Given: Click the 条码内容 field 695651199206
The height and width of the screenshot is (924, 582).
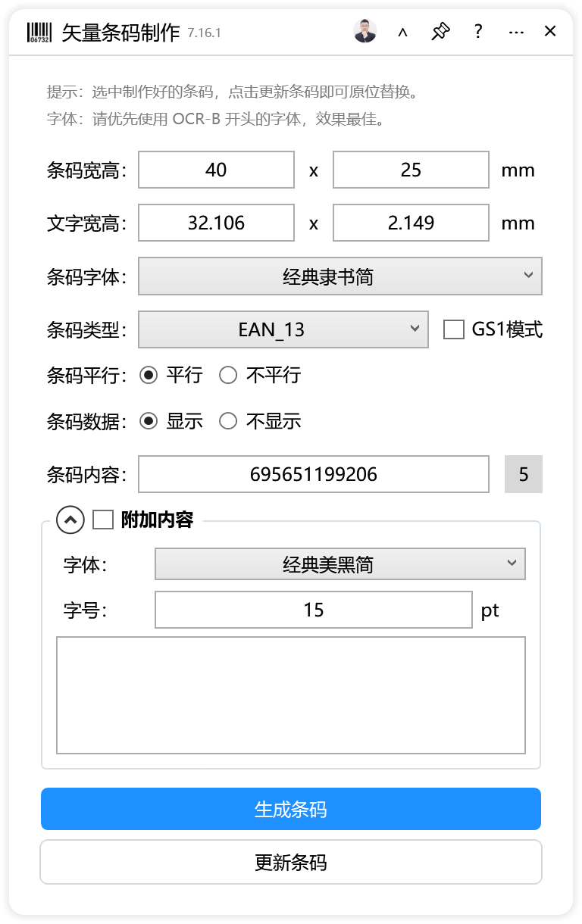Looking at the screenshot, I should pyautogui.click(x=314, y=474).
